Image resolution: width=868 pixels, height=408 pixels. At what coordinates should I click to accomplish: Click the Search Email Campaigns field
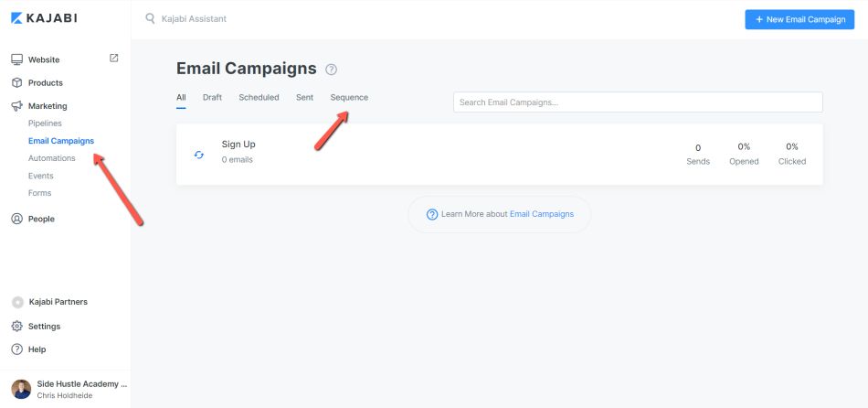[x=638, y=102]
